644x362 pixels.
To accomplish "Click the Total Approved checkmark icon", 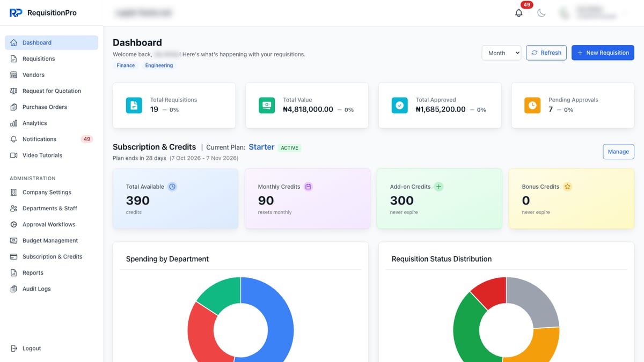I will (x=400, y=105).
